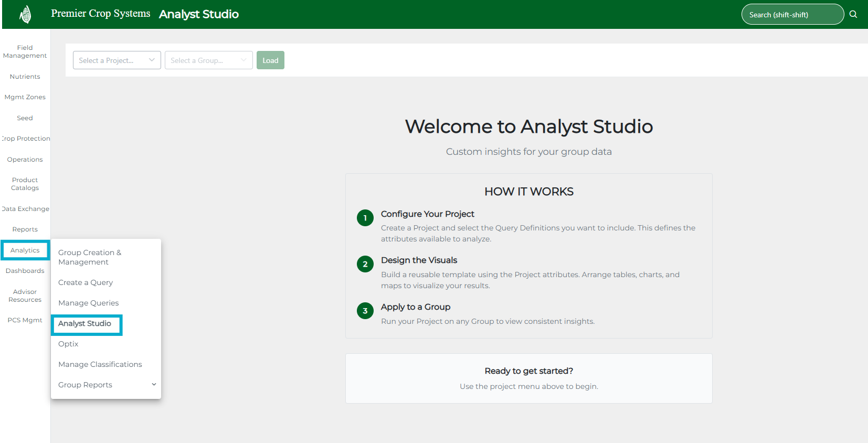Open Dashboards section
The image size is (868, 443).
tap(25, 271)
